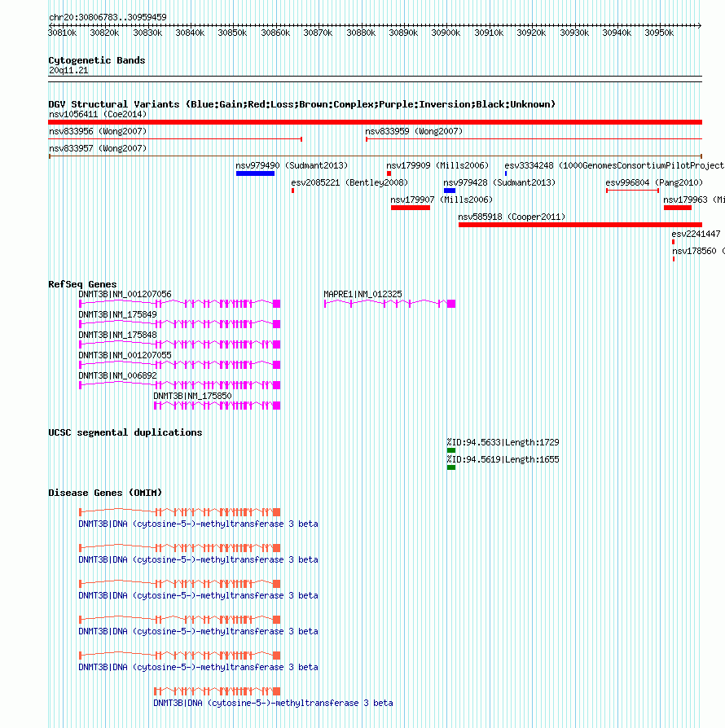Image resolution: width=725 pixels, height=728 pixels.
Task: Select the 30950k ruler coordinate
Action: [x=659, y=33]
